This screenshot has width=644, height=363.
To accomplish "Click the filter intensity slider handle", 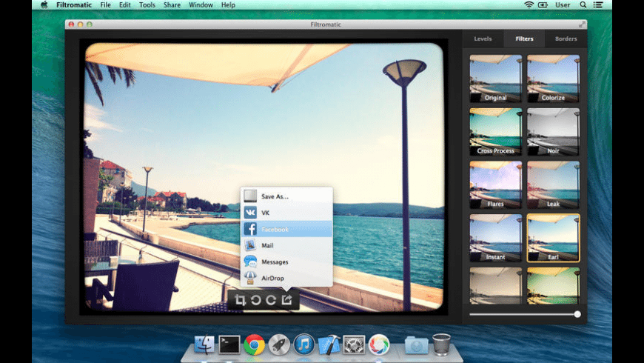I will (x=577, y=314).
